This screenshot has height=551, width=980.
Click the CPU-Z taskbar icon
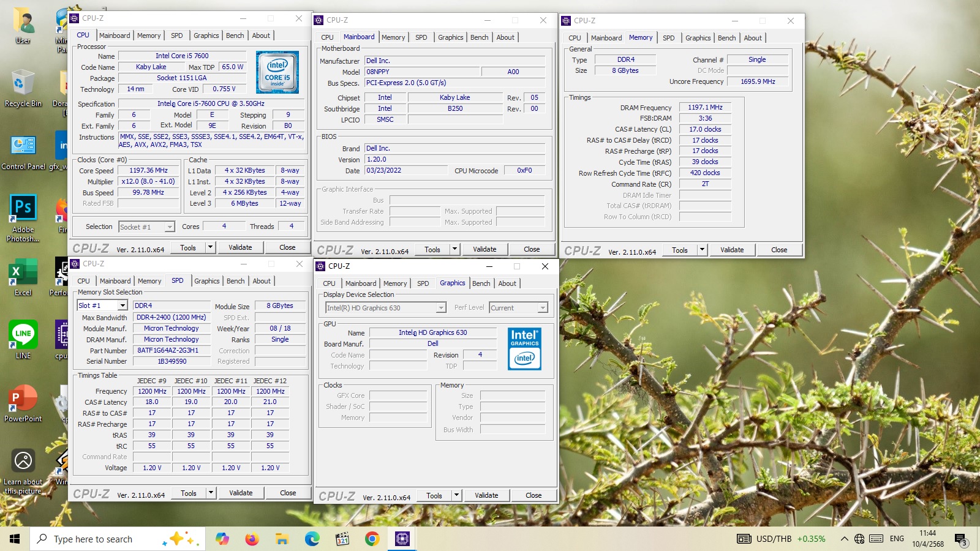(402, 539)
